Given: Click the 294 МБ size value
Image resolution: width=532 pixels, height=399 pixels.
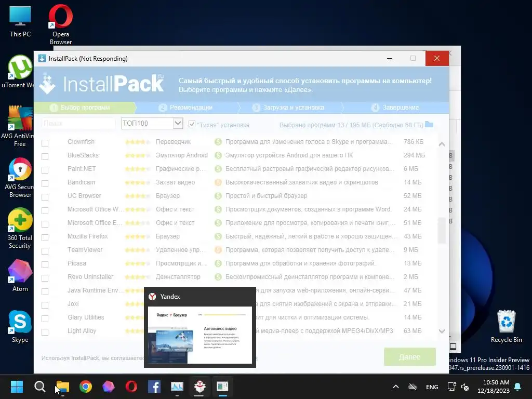Looking at the screenshot, I should coord(414,155).
